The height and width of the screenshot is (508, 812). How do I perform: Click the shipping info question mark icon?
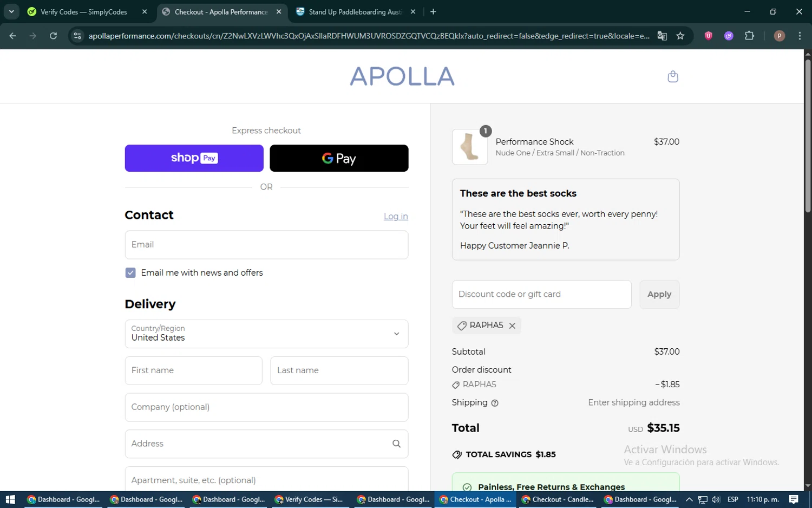(x=495, y=403)
